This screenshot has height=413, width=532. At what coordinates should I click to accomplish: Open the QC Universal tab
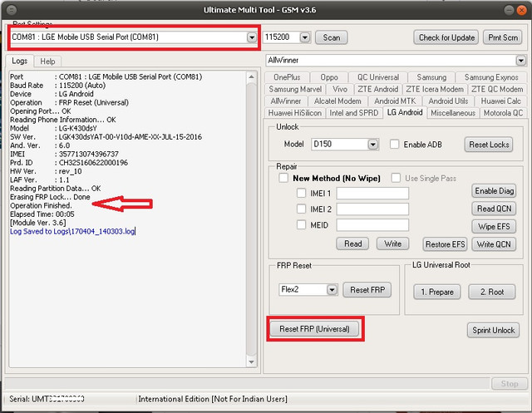click(378, 77)
